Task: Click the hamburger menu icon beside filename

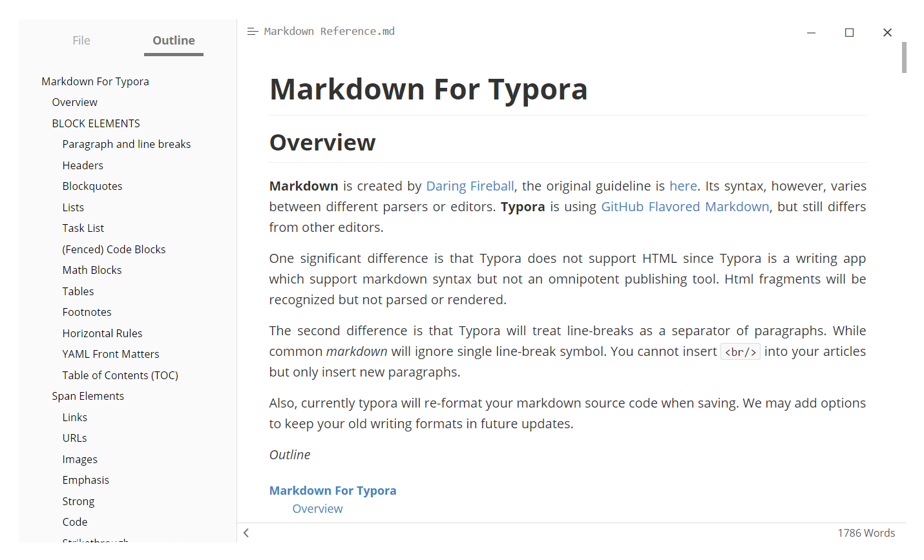Action: point(253,32)
